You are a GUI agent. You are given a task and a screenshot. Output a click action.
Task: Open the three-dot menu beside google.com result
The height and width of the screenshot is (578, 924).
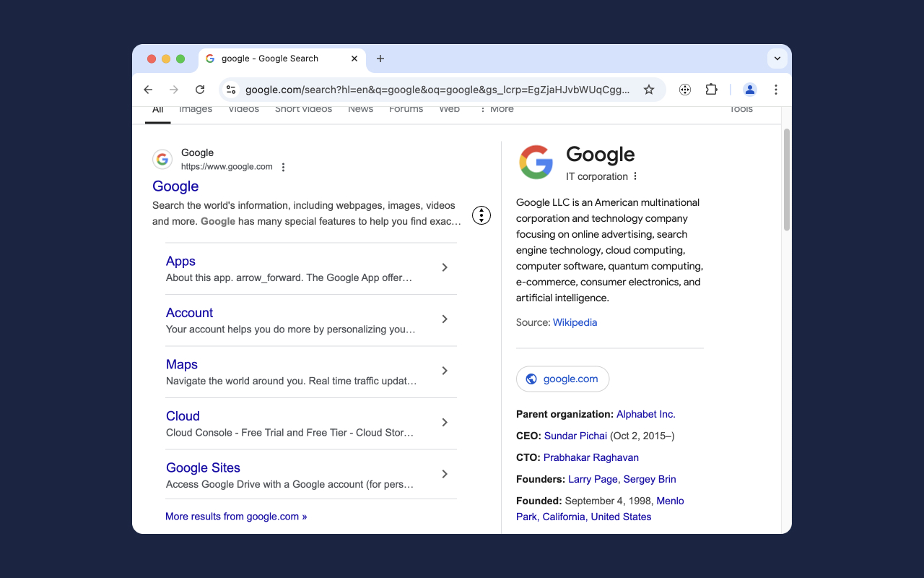tap(283, 166)
